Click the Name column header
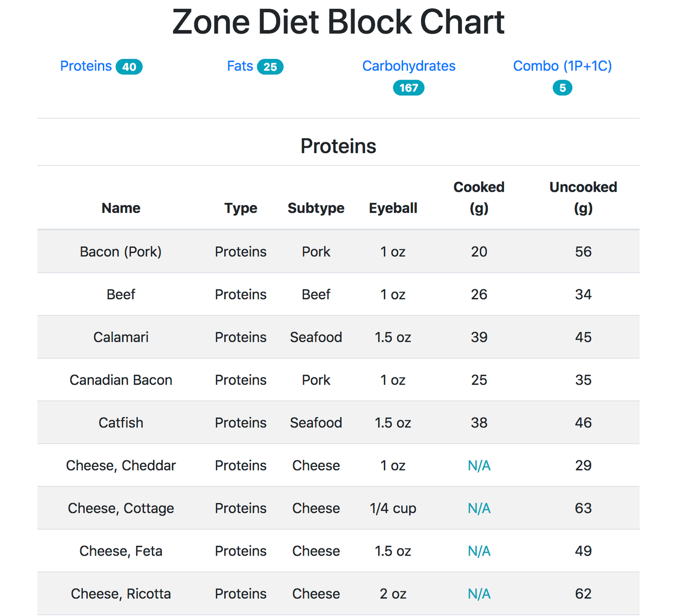Viewport: 678px width, 616px height. coord(121,208)
